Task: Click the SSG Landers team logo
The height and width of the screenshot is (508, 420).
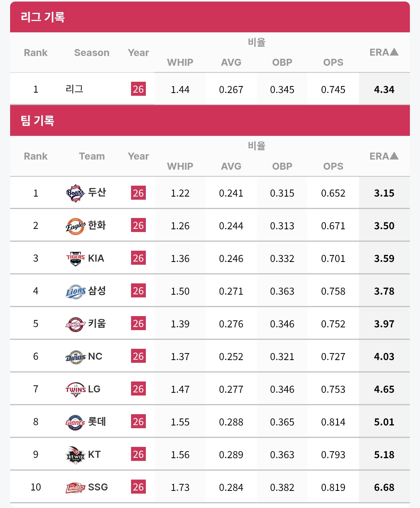Action: click(75, 487)
